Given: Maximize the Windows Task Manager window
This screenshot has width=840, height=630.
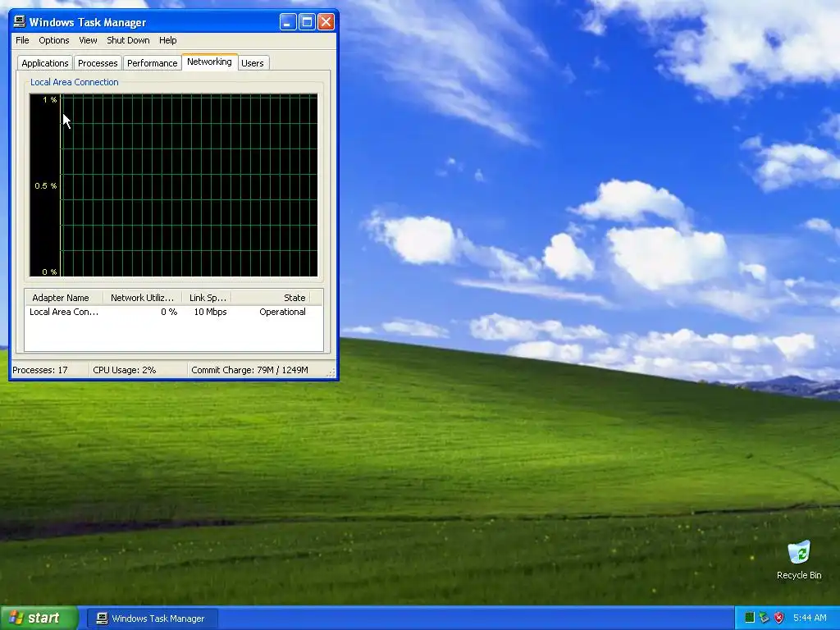Looking at the screenshot, I should click(307, 22).
